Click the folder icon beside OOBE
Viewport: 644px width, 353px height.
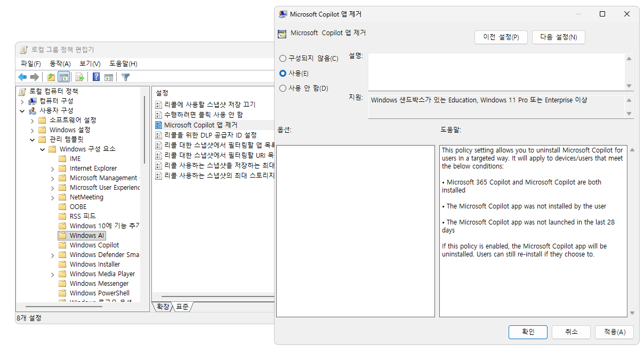[x=62, y=206]
